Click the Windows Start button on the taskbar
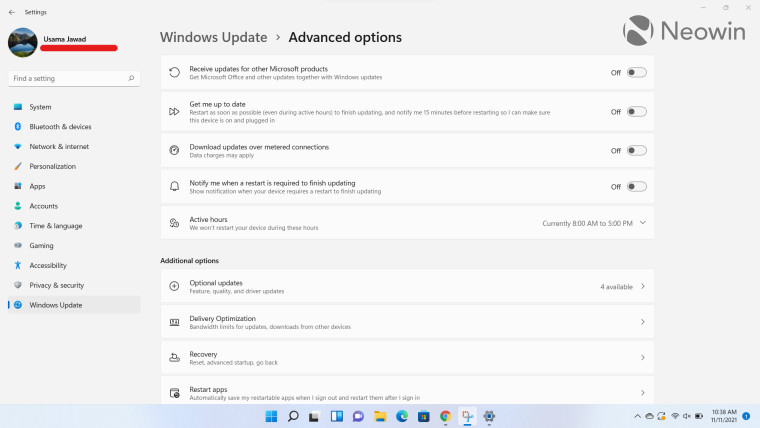 271,416
